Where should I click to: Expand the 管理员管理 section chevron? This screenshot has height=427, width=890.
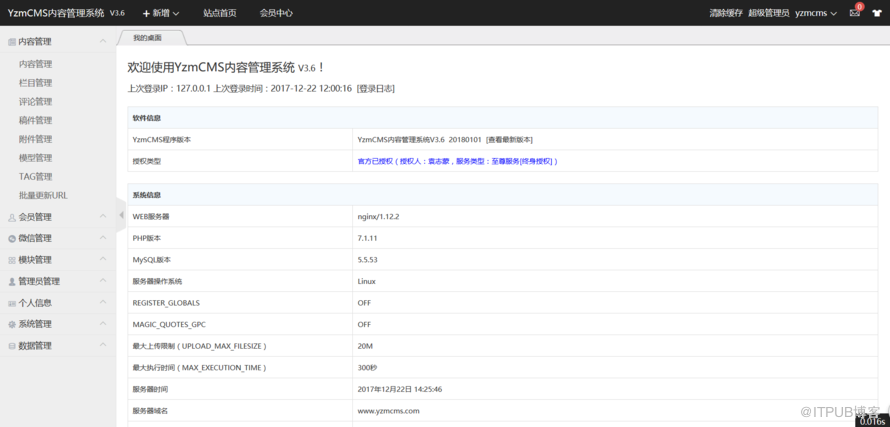[x=103, y=281]
